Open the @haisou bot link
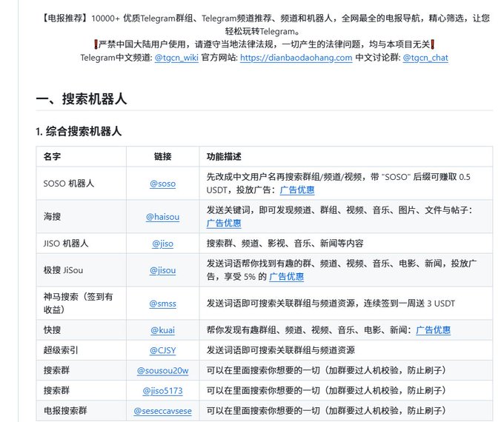 point(162,217)
